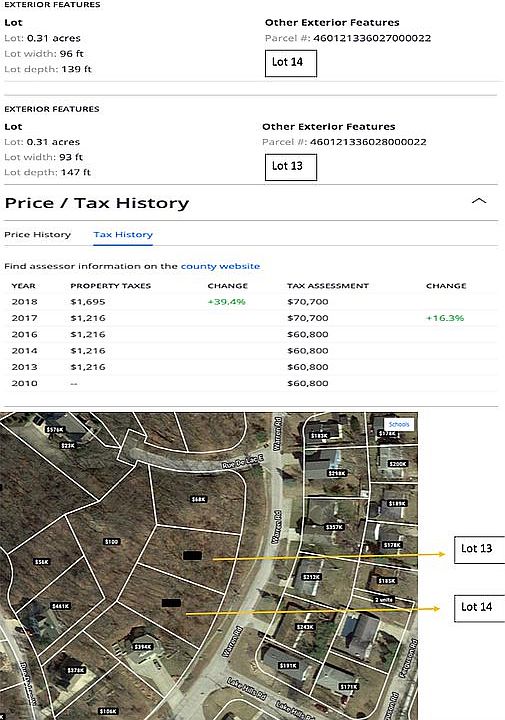Open the $243K property marker
Image resolution: width=505 pixels, height=720 pixels.
305,627
